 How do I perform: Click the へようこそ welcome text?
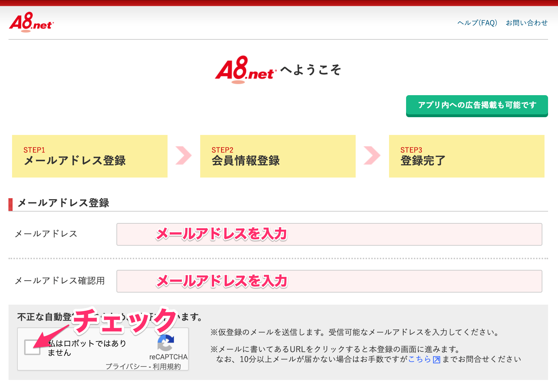click(311, 70)
